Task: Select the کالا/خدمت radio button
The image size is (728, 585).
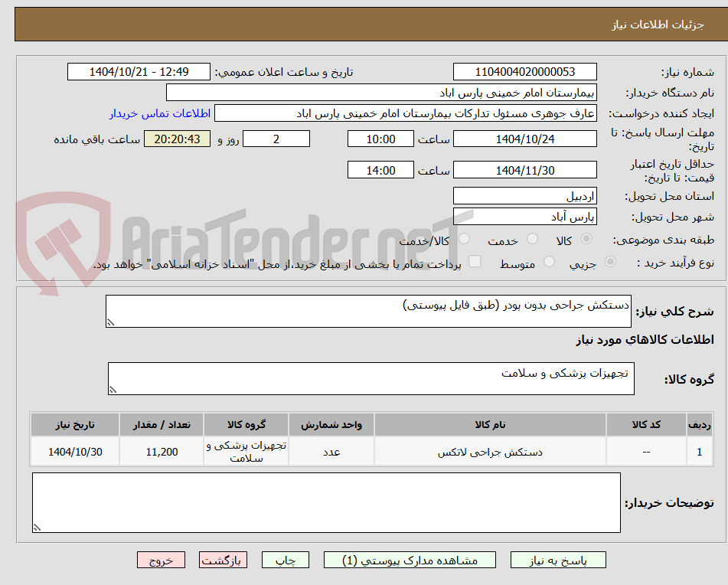Action: [x=464, y=239]
